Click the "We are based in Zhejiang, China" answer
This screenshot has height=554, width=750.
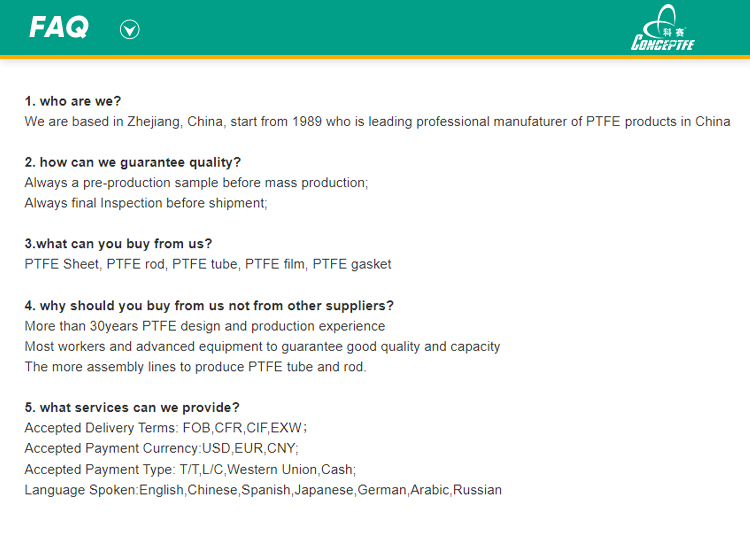[x=377, y=122]
